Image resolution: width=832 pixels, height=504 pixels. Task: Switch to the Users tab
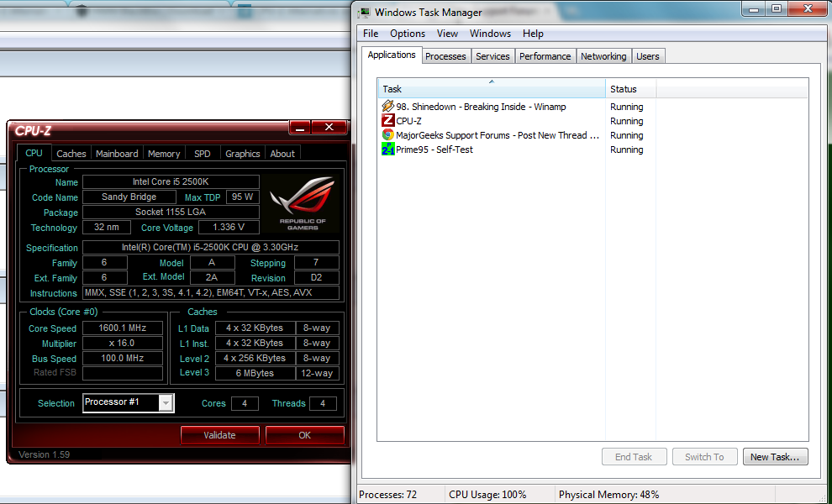(x=647, y=56)
